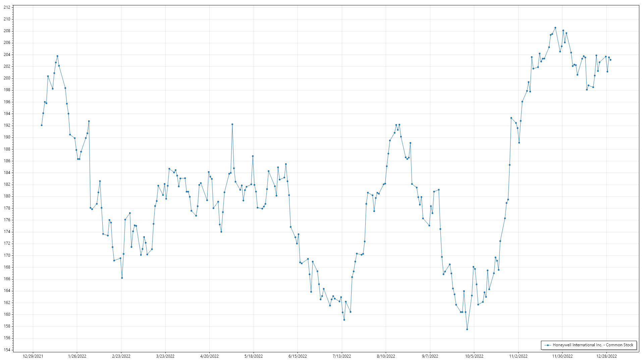Click the July low point near 159
This screenshot has width=644, height=362.
(x=344, y=320)
